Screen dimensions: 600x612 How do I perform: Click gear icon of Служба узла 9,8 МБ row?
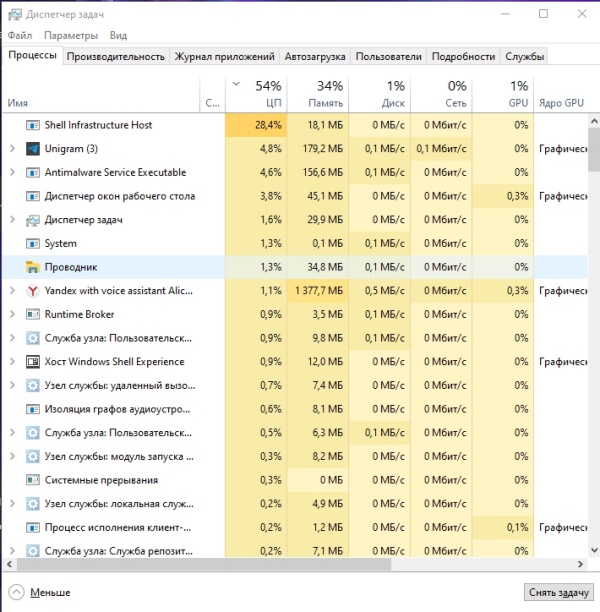coord(33,338)
